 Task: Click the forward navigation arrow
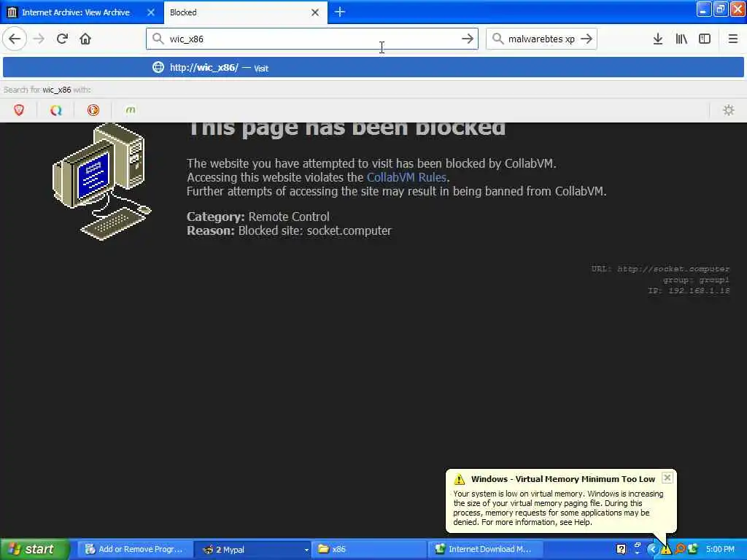pos(39,39)
